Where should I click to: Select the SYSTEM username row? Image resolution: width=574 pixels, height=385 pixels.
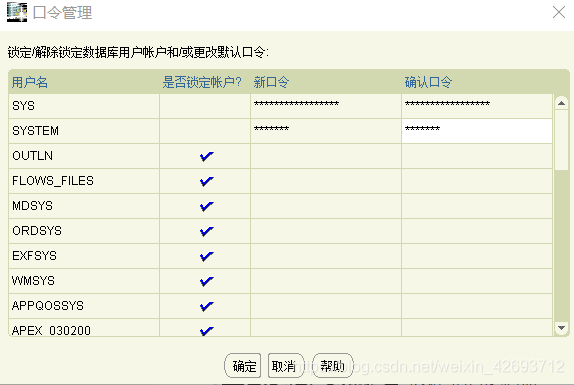(x=84, y=131)
